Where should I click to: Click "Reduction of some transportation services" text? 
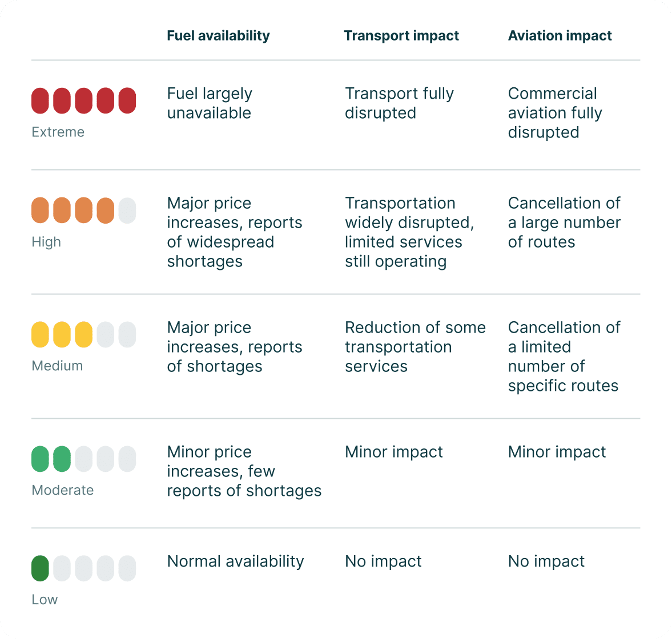(x=415, y=347)
